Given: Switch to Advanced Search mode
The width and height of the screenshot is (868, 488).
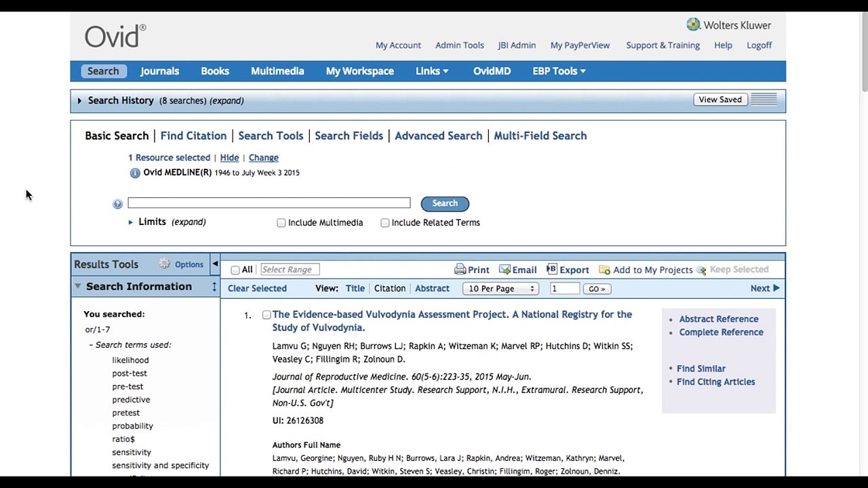Looking at the screenshot, I should pos(438,136).
